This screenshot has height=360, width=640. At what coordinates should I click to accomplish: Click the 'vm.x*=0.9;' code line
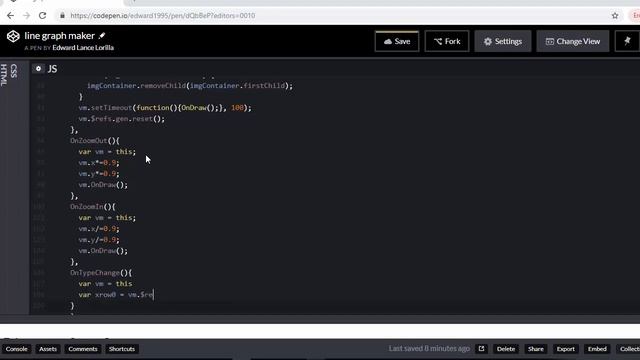99,163
